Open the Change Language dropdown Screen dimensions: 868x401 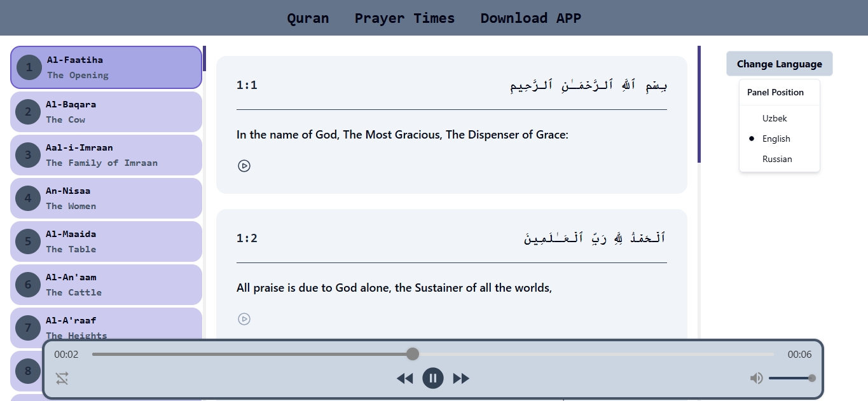(780, 64)
